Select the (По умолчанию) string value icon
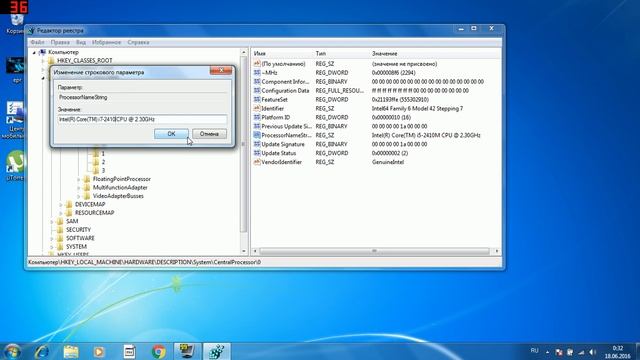 click(x=257, y=64)
